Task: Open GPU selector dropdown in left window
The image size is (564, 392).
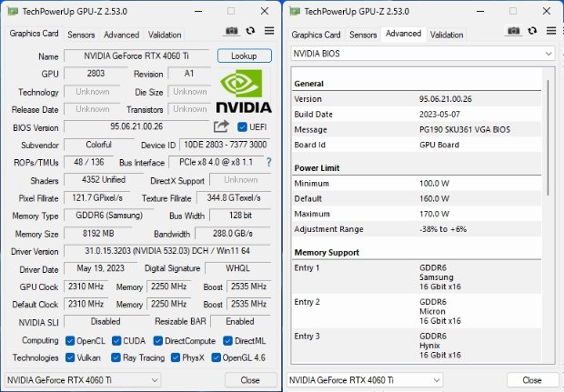Action: (x=83, y=380)
